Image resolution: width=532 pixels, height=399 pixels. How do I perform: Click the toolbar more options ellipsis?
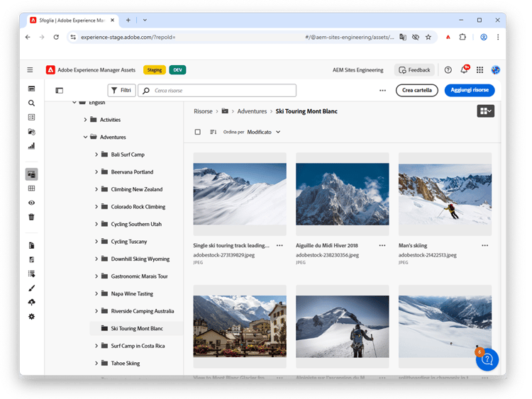[x=383, y=91]
